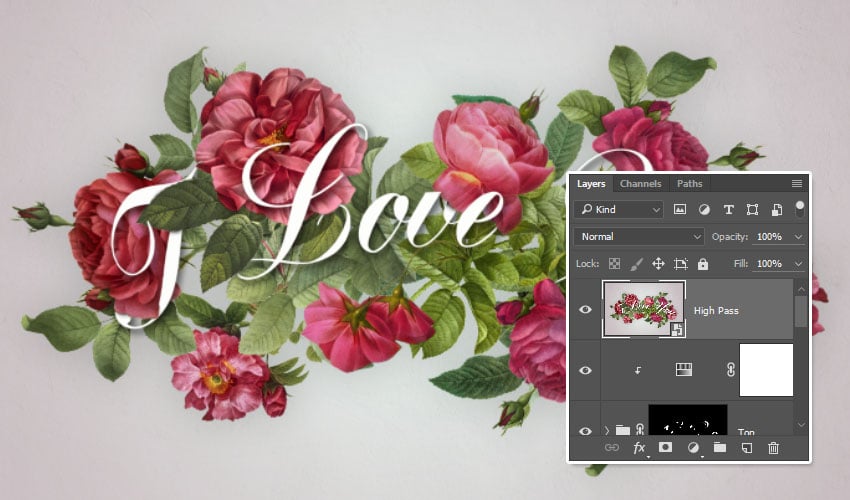
Task: Switch to the Channels tab
Action: click(x=640, y=184)
